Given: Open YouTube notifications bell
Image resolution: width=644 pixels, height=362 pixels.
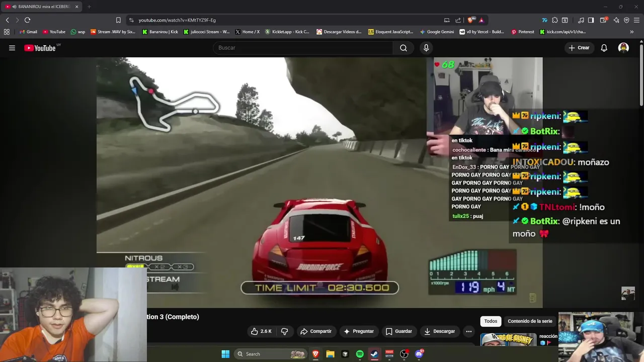Looking at the screenshot, I should (604, 48).
